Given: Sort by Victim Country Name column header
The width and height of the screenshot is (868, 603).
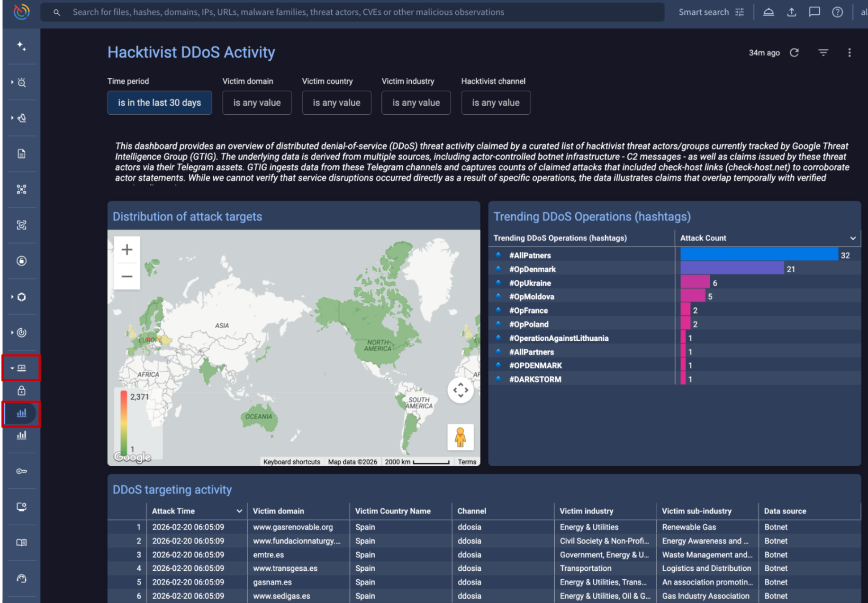Looking at the screenshot, I should pyautogui.click(x=393, y=511).
